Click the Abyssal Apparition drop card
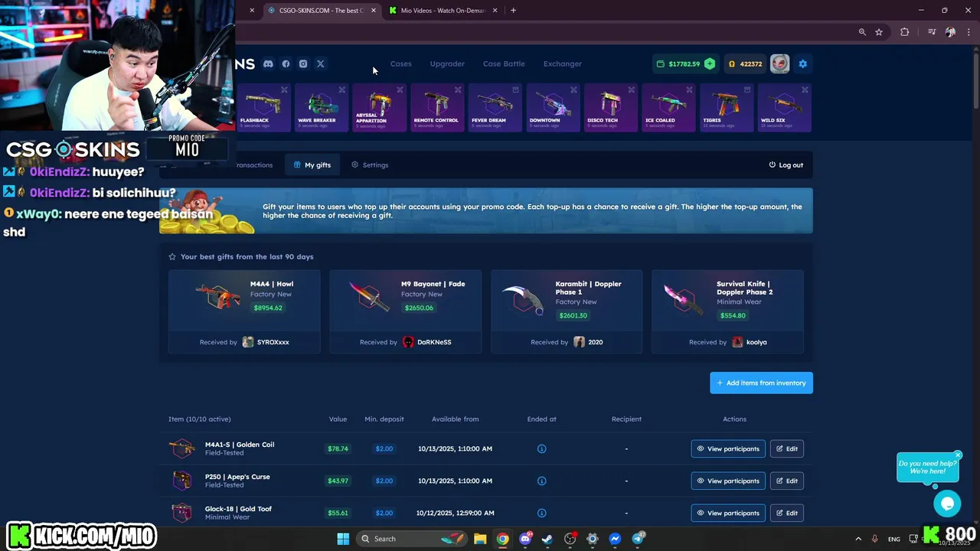Screen dimensions: 980x551 (379, 108)
